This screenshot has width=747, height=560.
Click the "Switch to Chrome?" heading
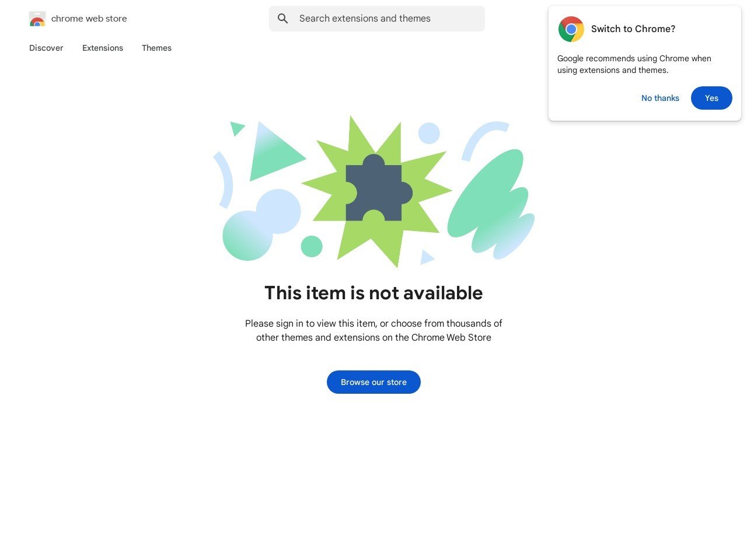pyautogui.click(x=633, y=29)
